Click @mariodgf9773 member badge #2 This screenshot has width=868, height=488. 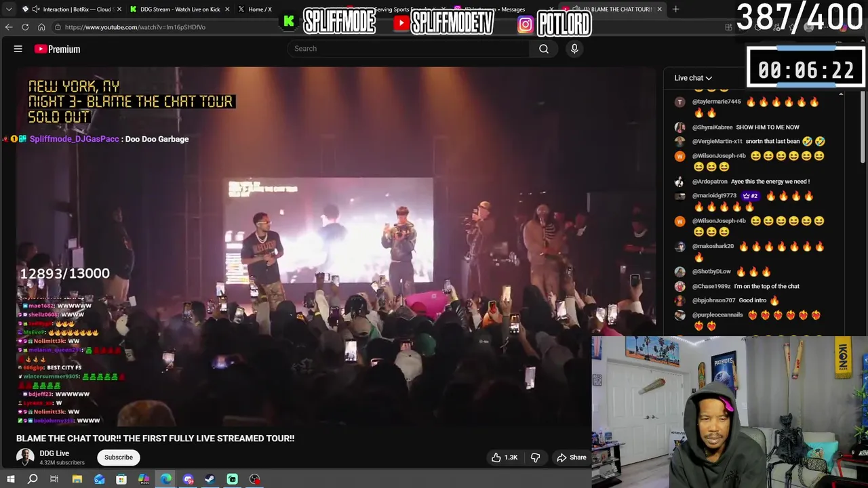tap(750, 196)
